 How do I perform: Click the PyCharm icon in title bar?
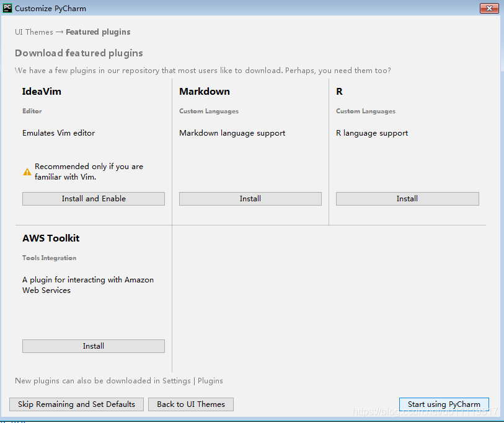coord(7,8)
